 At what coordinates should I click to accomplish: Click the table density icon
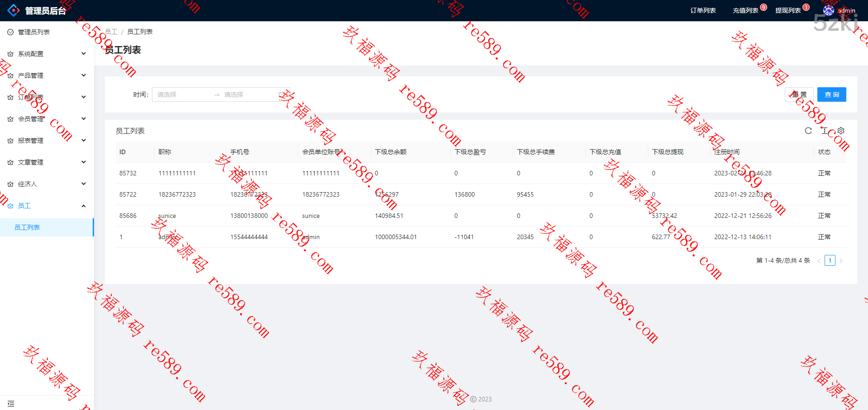coord(825,131)
